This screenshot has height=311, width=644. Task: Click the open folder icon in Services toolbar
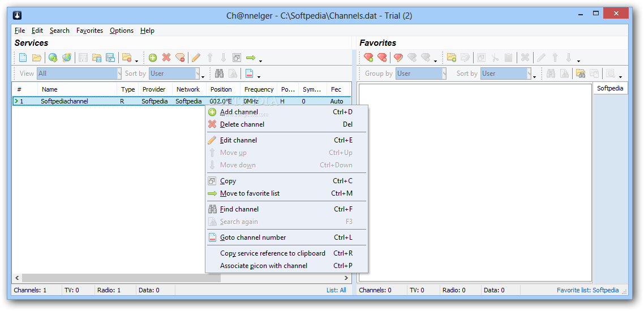tap(37, 58)
